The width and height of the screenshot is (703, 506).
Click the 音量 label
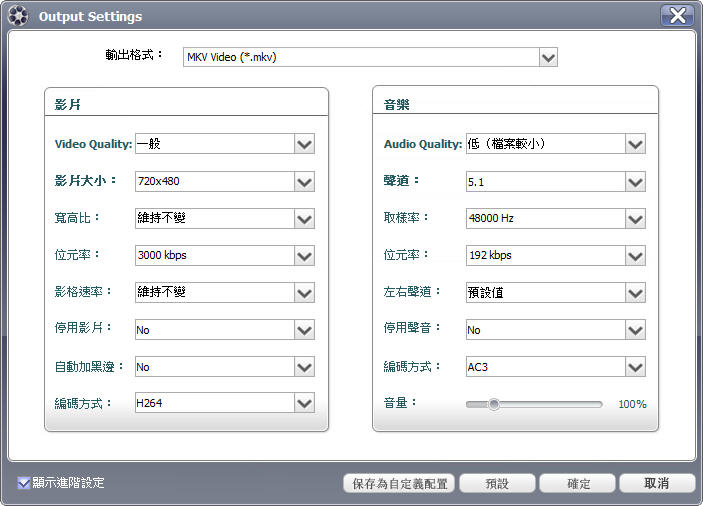tap(400, 402)
